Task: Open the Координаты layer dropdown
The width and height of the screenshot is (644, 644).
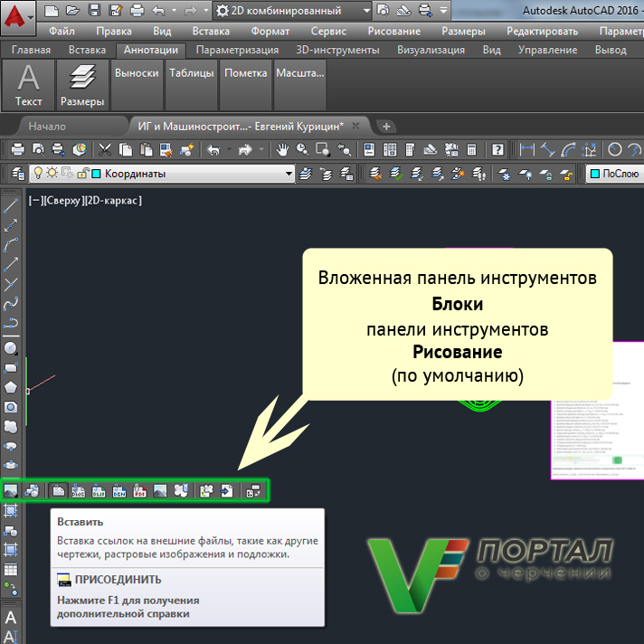Action: [162, 174]
